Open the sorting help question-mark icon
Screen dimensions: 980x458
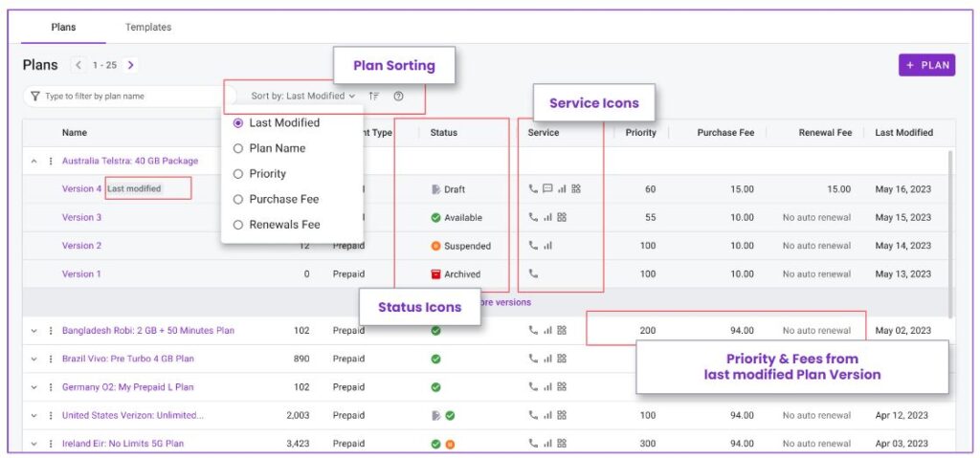tap(398, 97)
